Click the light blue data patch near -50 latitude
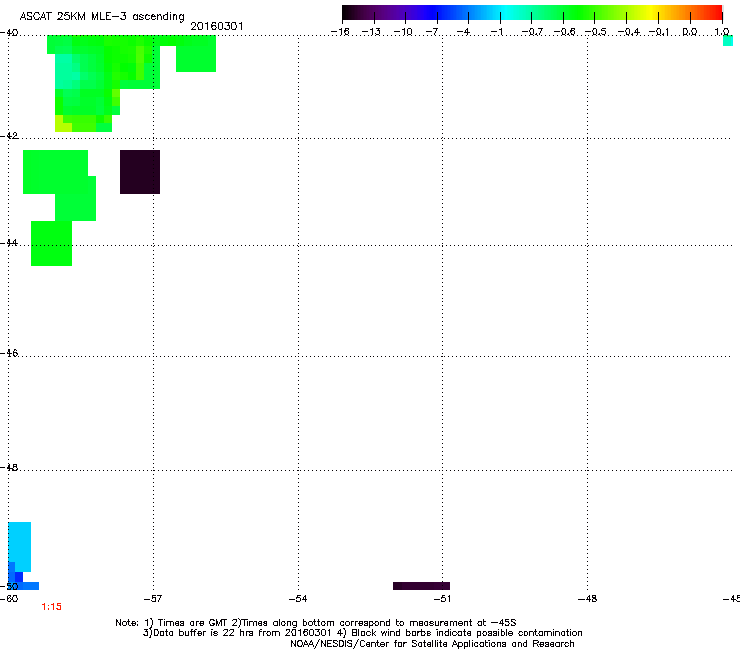 19,547
